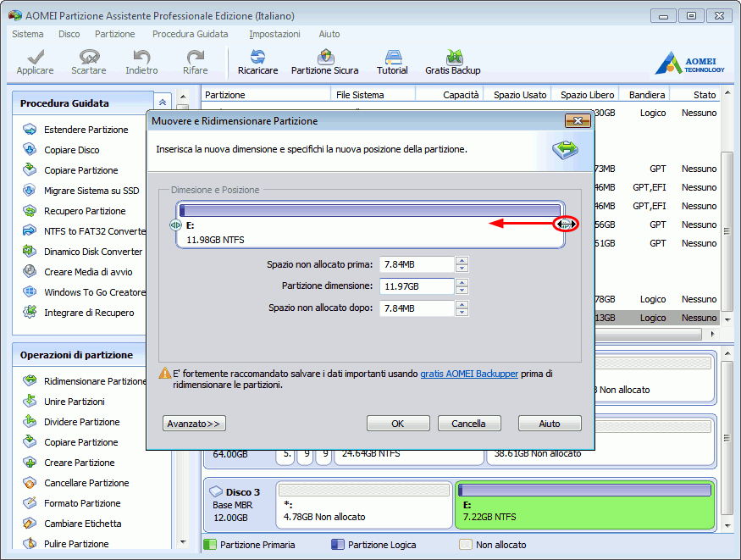
Task: Click Partizione dimensione input field
Action: [417, 286]
